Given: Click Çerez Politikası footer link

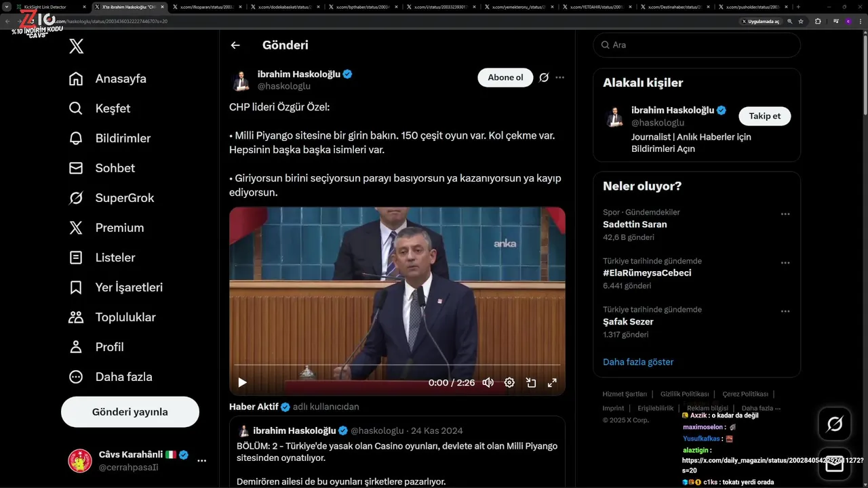Looking at the screenshot, I should pyautogui.click(x=745, y=394).
